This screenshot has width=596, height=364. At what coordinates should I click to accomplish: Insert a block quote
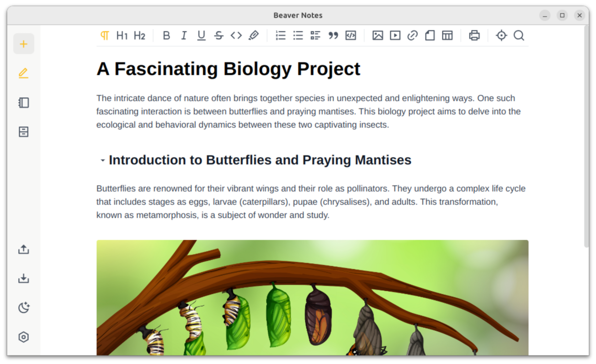(x=333, y=35)
